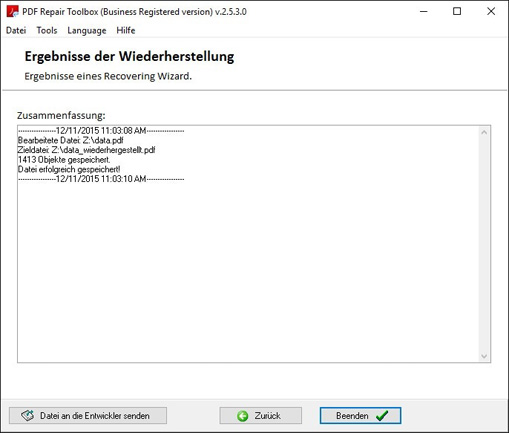
Task: Open the Hilfe menu
Action: (126, 30)
